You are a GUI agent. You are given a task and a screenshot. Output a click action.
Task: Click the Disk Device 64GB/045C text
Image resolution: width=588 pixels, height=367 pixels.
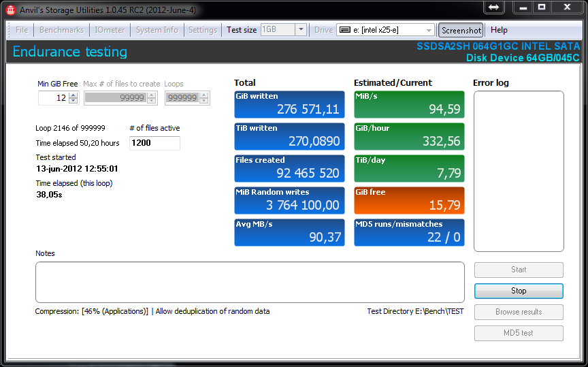[523, 58]
